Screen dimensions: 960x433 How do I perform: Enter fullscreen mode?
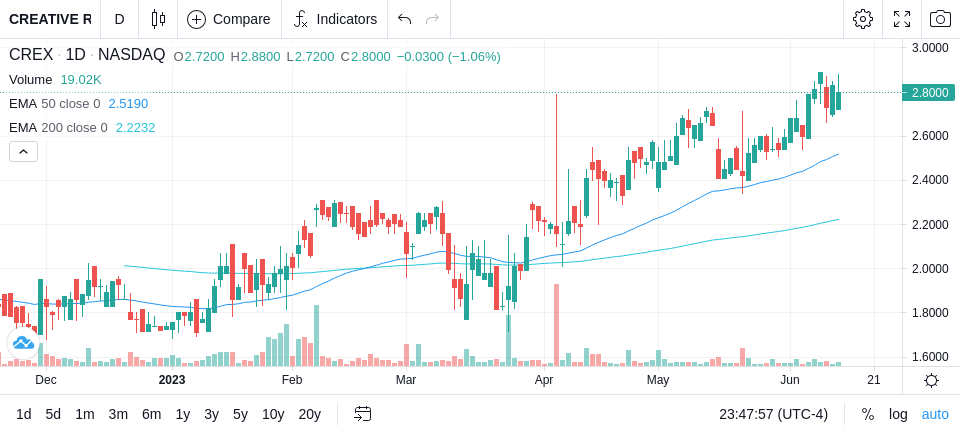click(x=902, y=19)
